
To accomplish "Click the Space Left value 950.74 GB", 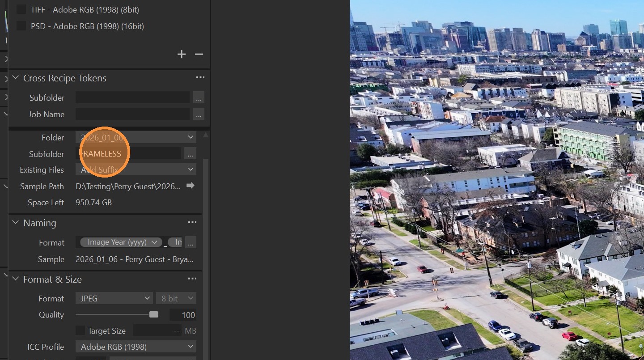I will tap(94, 203).
